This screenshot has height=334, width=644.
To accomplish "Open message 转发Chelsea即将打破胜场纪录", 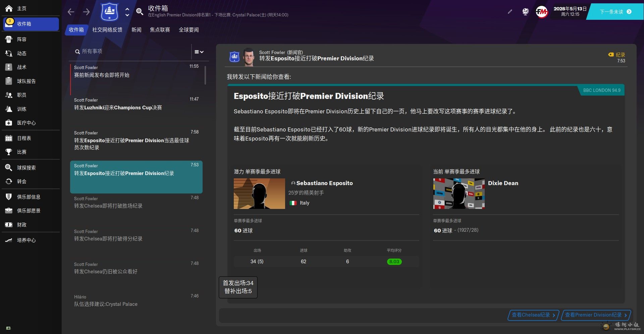I will tap(136, 210).
